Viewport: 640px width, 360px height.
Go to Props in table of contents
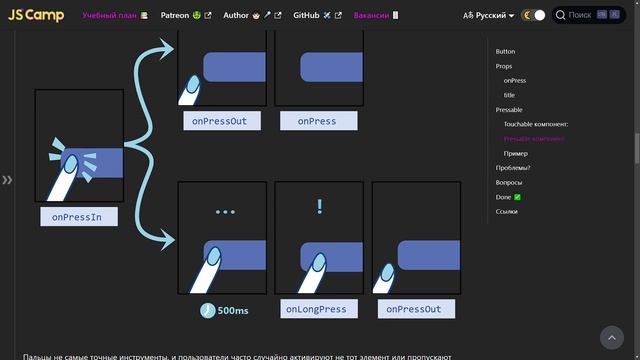pos(504,66)
